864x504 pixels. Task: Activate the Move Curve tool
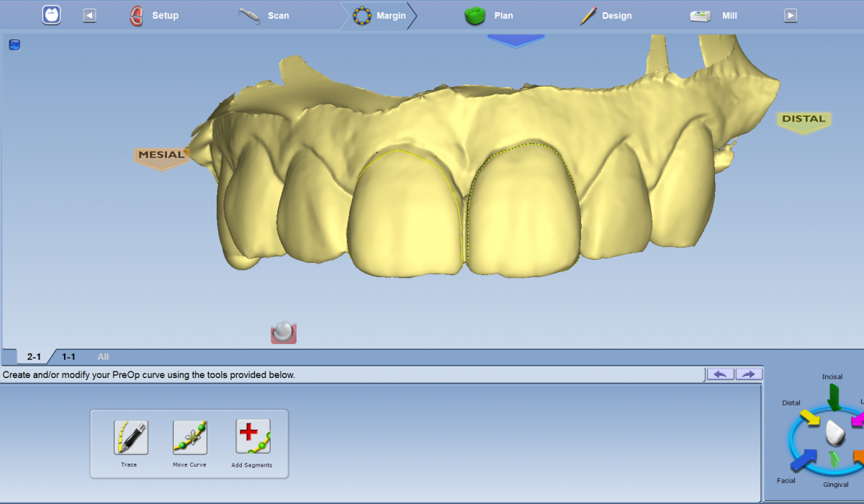pos(190,438)
